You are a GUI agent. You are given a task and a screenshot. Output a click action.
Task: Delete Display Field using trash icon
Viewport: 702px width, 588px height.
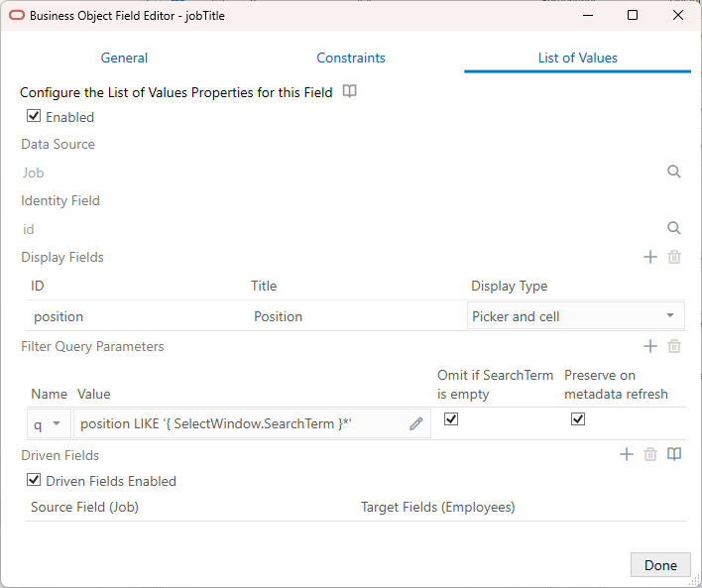(x=674, y=257)
